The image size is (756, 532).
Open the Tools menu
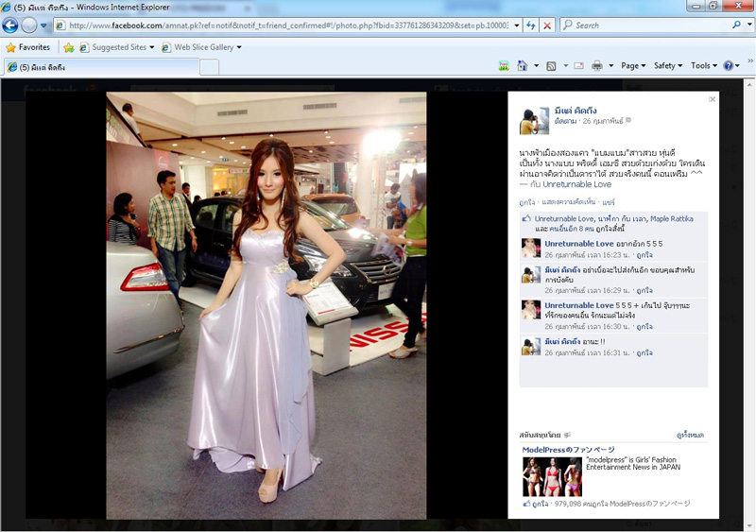pos(703,65)
